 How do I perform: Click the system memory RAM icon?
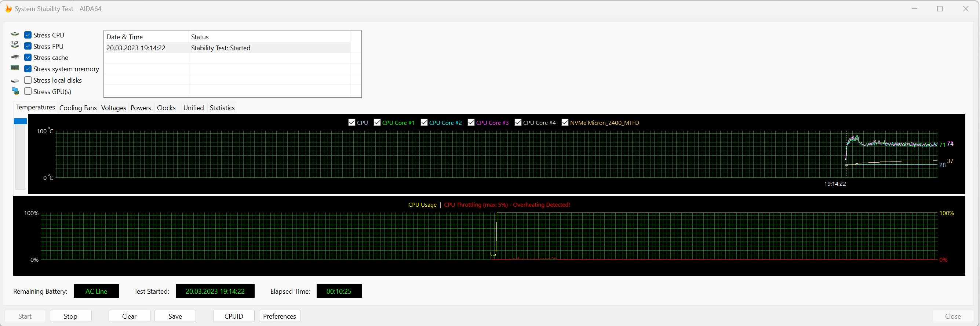pos(15,68)
